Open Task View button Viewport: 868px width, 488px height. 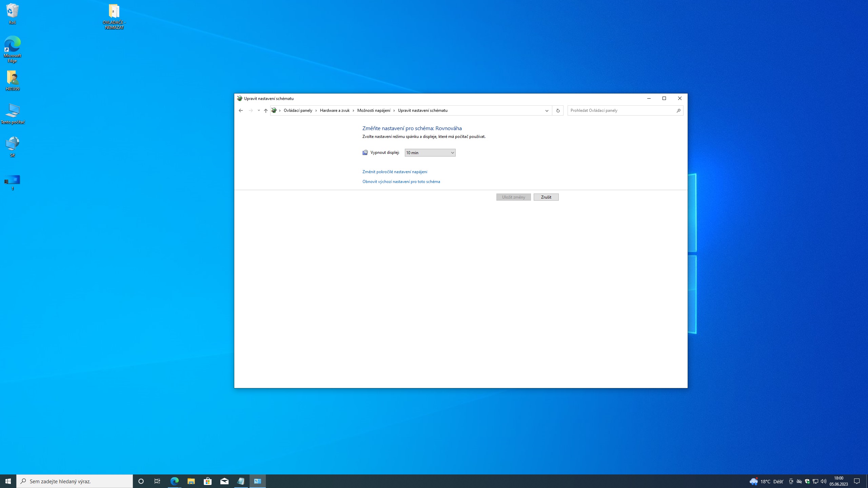pos(157,481)
